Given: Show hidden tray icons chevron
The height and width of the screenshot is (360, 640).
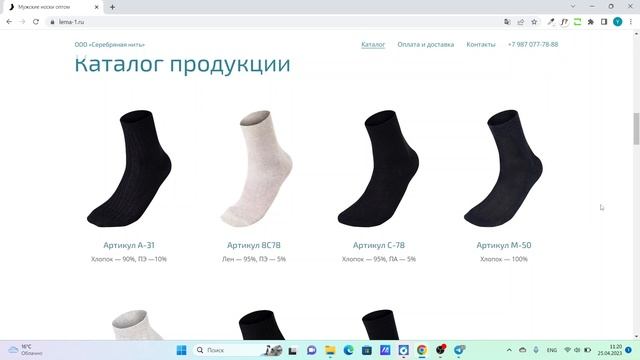Looking at the screenshot, I should coord(509,350).
